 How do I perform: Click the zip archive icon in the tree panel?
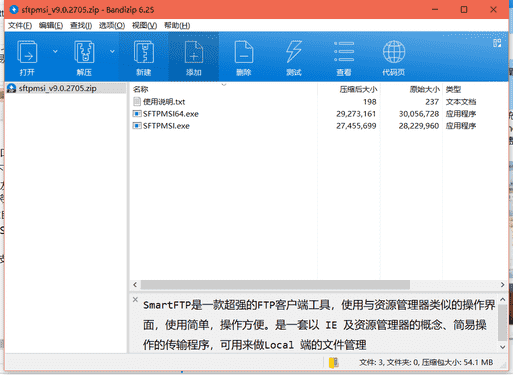(11, 88)
